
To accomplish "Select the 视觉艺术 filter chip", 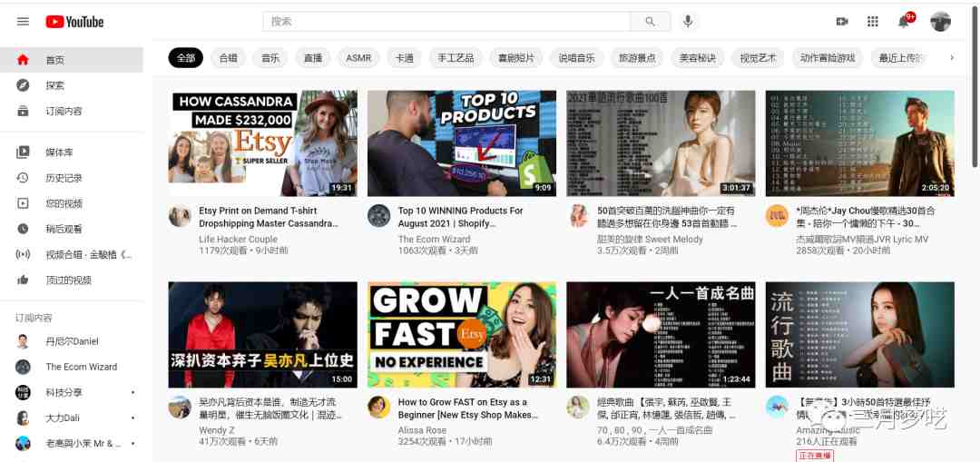I will pos(758,58).
